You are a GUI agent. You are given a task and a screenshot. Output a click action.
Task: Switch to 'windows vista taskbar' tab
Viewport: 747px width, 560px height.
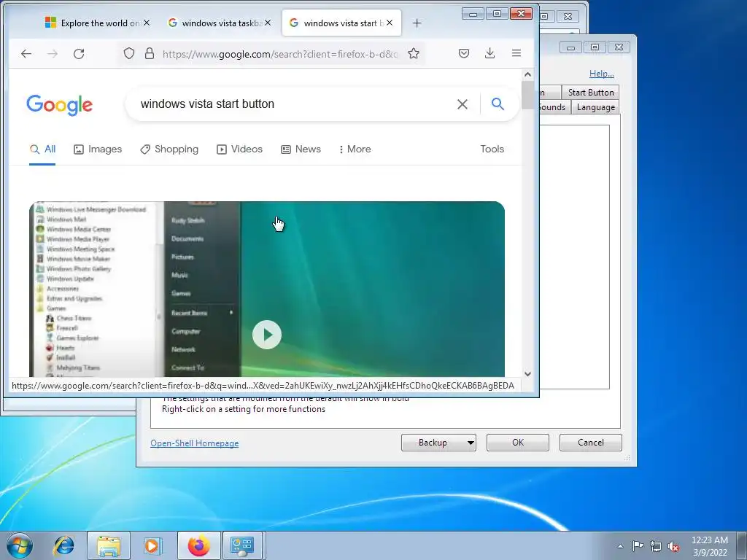click(219, 23)
